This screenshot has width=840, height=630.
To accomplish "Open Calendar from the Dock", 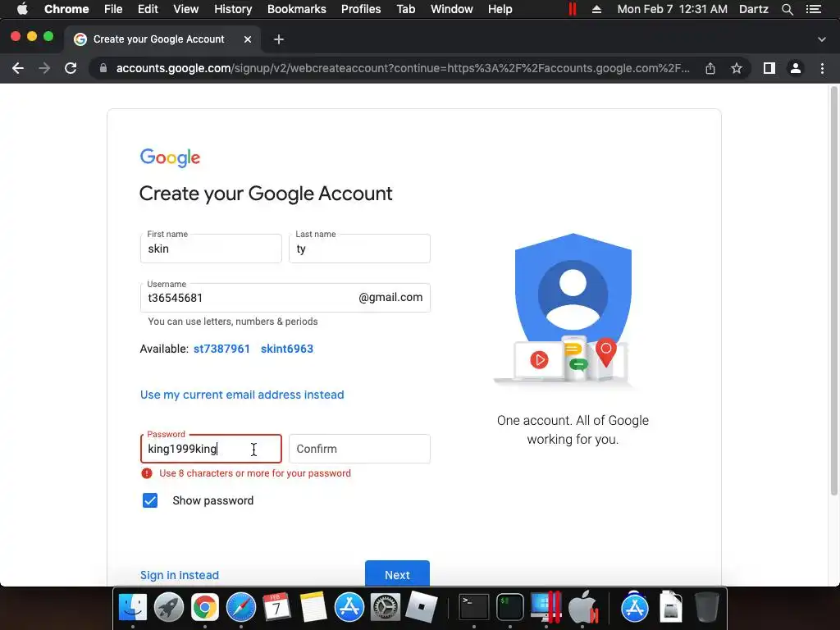I will 277,608.
